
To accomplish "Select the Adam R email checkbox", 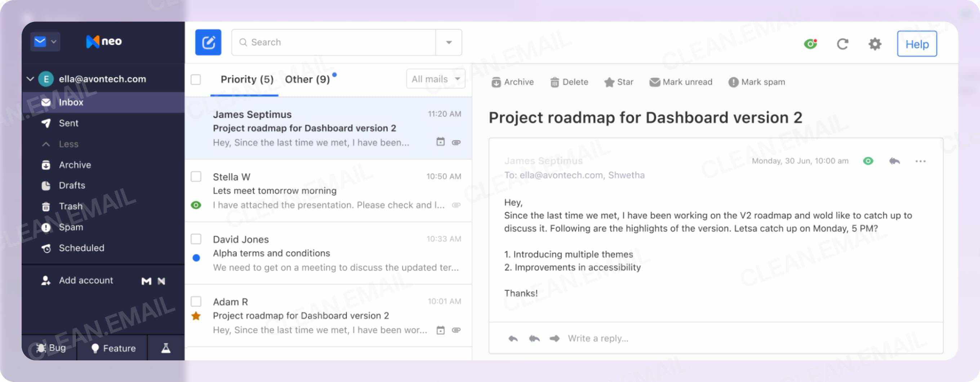I will (196, 301).
